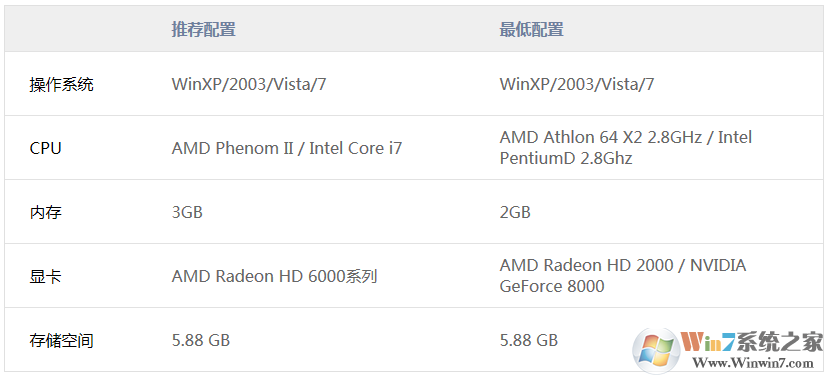
Task: Click the 操作系统 row label
Action: (61, 84)
